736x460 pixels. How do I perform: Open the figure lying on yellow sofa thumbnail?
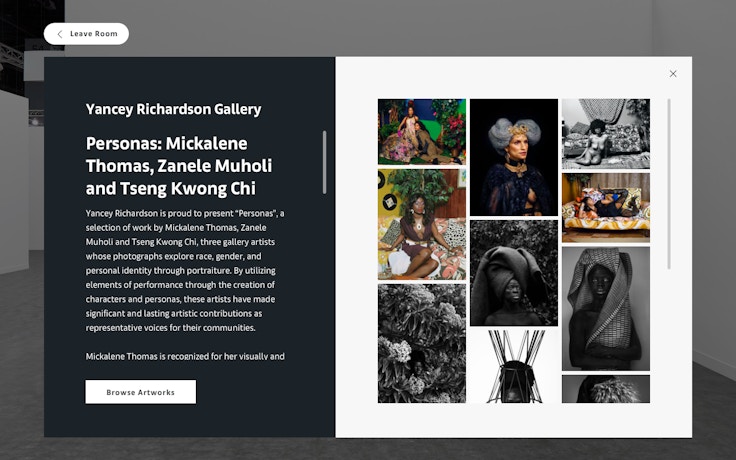(x=606, y=208)
